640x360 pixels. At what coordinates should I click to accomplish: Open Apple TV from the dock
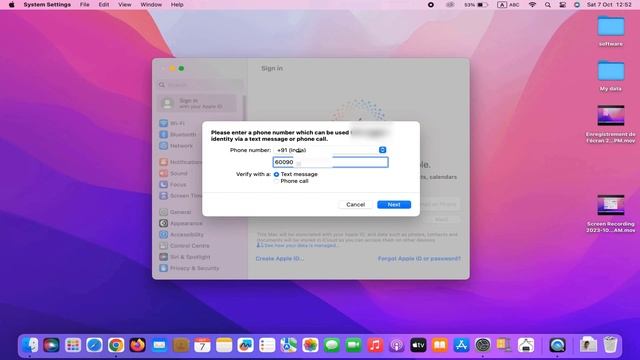tap(418, 345)
